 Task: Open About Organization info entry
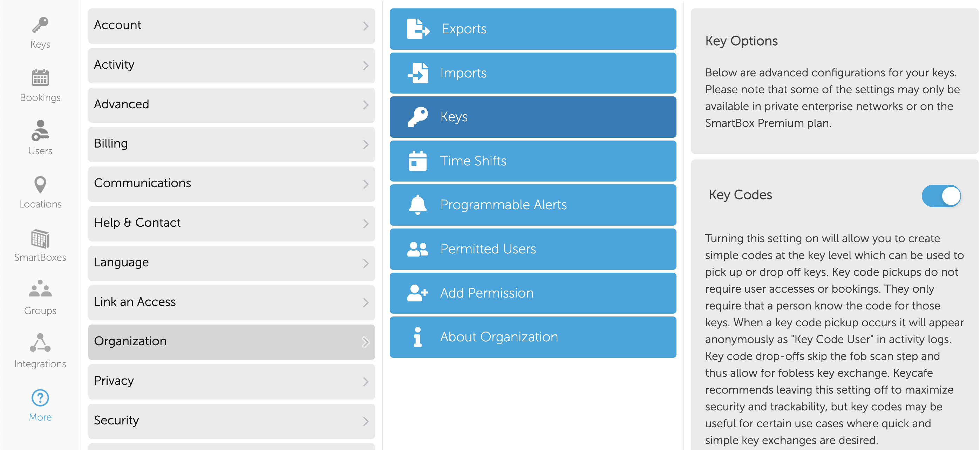click(x=533, y=337)
